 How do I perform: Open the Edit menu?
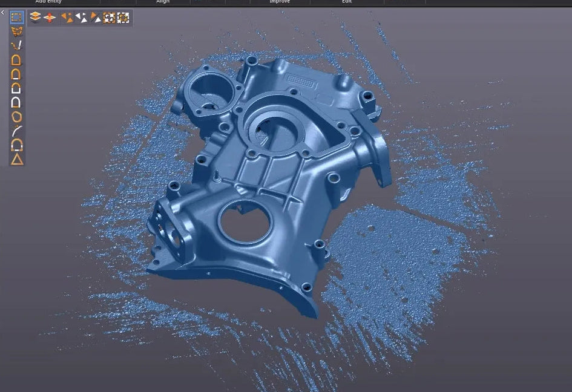pos(347,2)
